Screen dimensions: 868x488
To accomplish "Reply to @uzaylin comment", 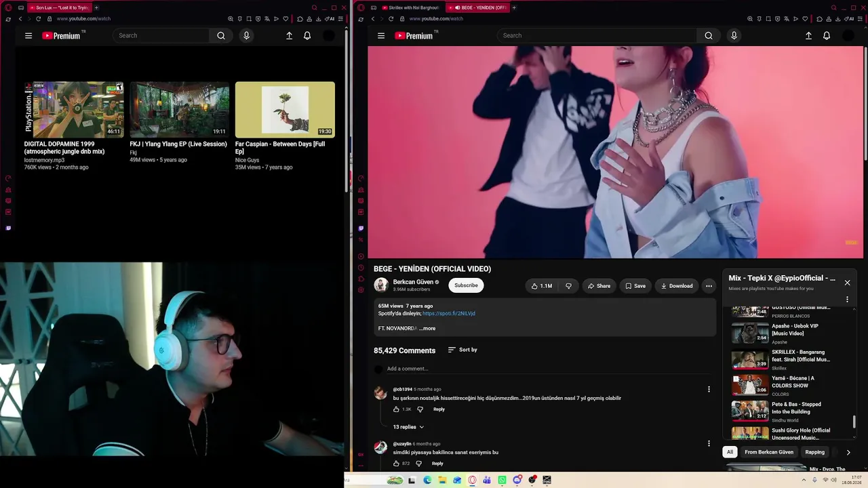I will pyautogui.click(x=437, y=464).
